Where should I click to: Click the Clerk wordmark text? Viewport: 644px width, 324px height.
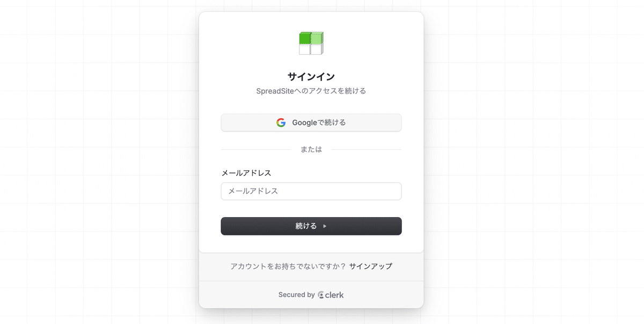pos(335,295)
